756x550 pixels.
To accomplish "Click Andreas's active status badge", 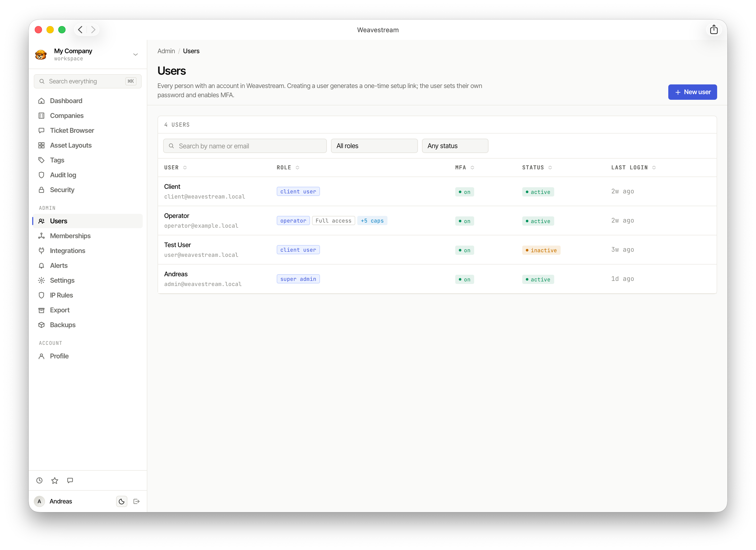I will 538,279.
